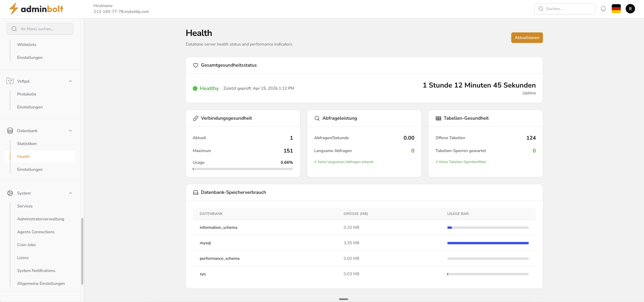Click the Datenbank-Speicherverbrauch disk icon
Viewport: 644px width, 302px height.
pos(196,192)
